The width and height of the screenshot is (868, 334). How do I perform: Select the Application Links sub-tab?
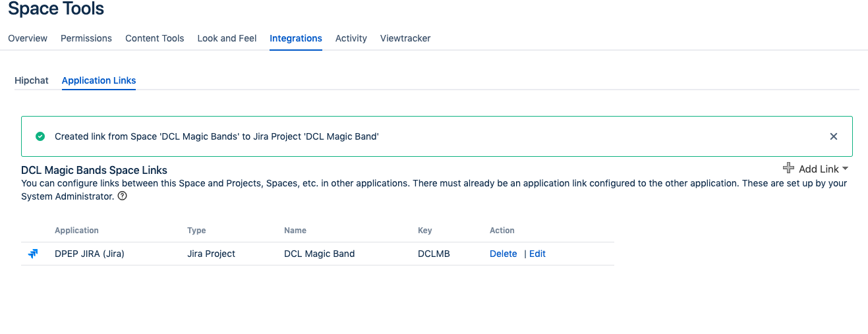tap(99, 80)
